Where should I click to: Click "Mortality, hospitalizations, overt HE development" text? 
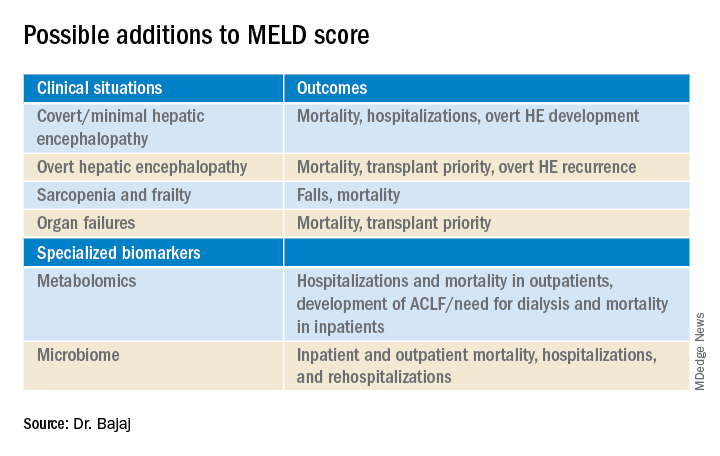click(467, 116)
